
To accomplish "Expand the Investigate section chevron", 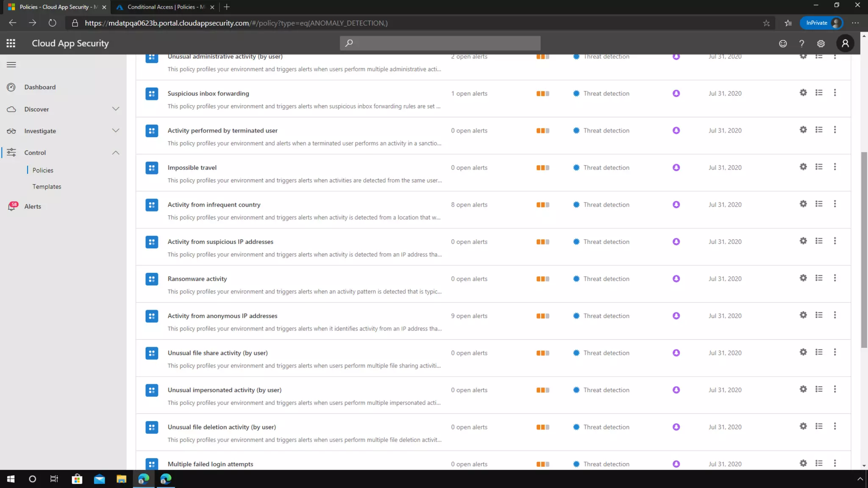I will 116,130.
